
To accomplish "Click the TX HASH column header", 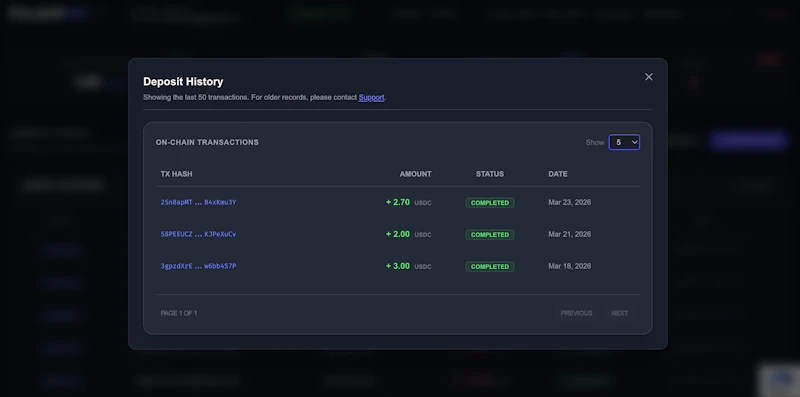I will pyautogui.click(x=177, y=174).
